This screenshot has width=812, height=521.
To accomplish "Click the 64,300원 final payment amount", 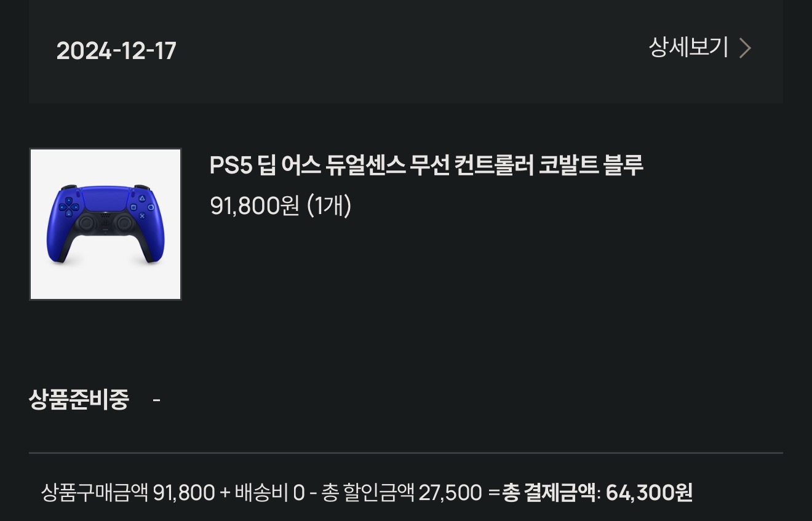I will [x=649, y=493].
